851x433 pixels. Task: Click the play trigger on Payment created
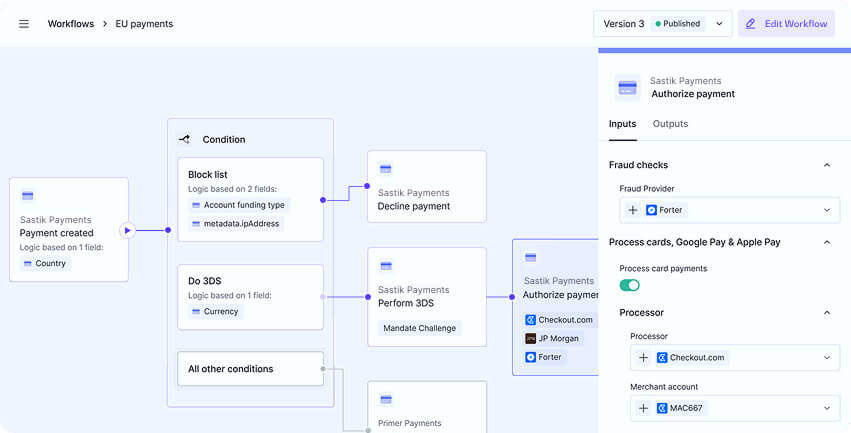click(x=128, y=230)
